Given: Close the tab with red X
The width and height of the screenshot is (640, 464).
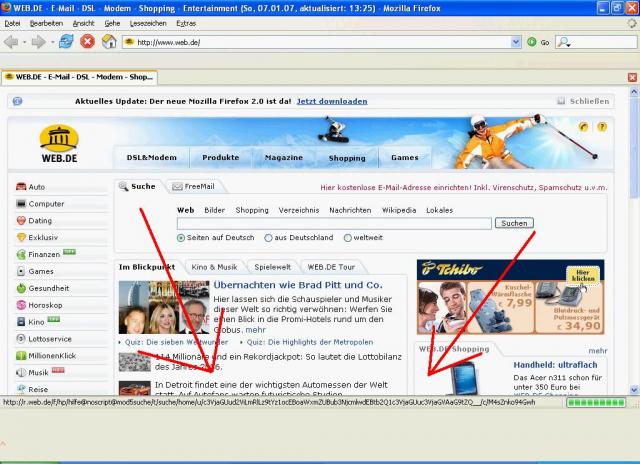Looking at the screenshot, I should pos(632,77).
